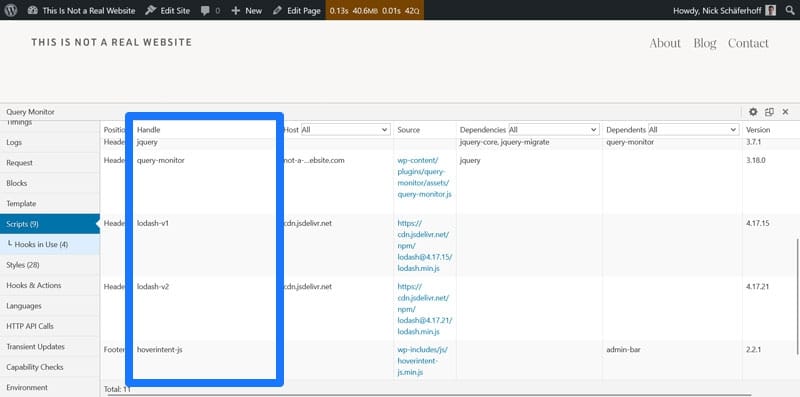The image size is (800, 397).
Task: Click the lodash-v1 handle cell
Action: (x=153, y=223)
